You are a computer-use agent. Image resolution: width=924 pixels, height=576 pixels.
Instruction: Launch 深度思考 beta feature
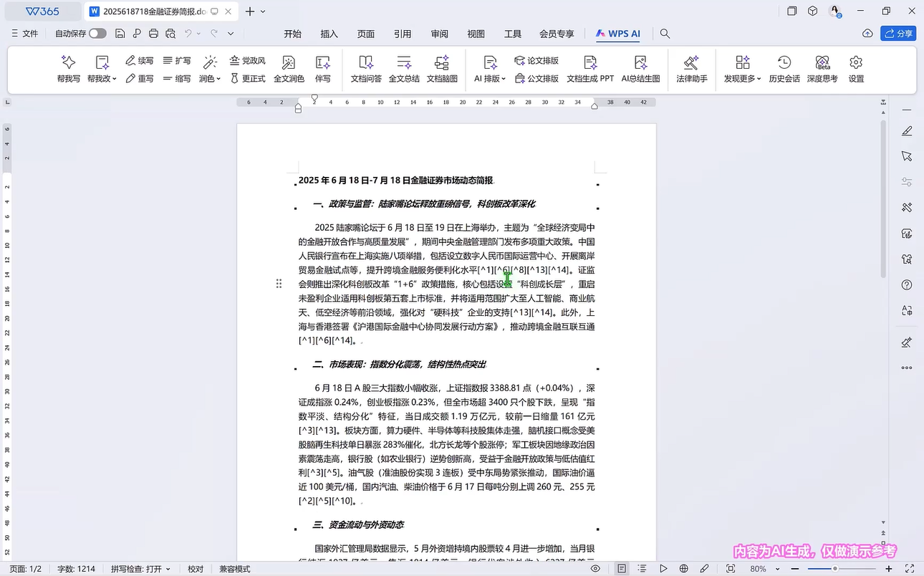[x=822, y=69]
